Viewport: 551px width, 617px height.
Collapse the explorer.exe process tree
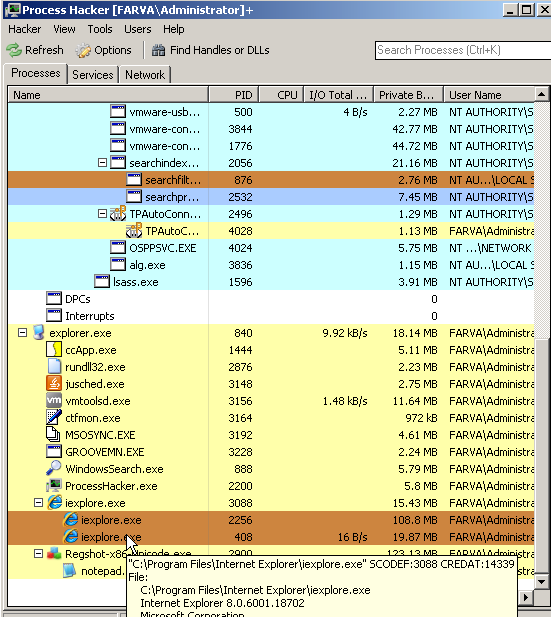(x=22, y=333)
